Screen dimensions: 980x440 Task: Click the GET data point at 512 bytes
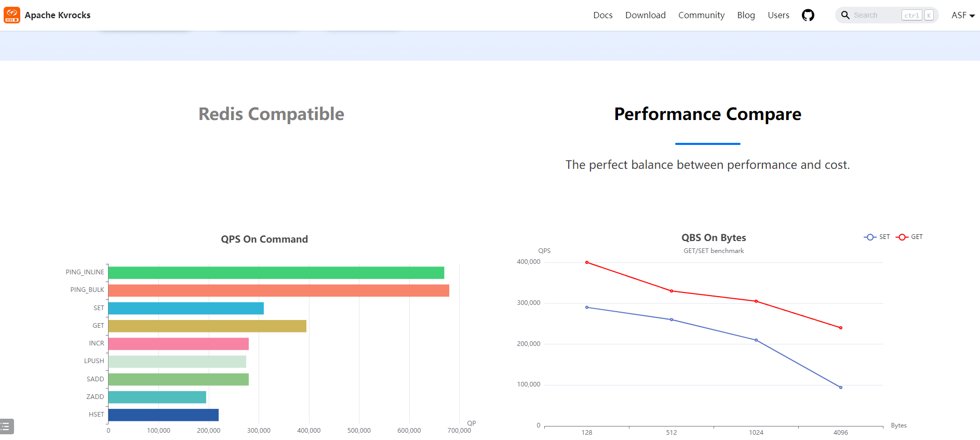click(x=672, y=291)
